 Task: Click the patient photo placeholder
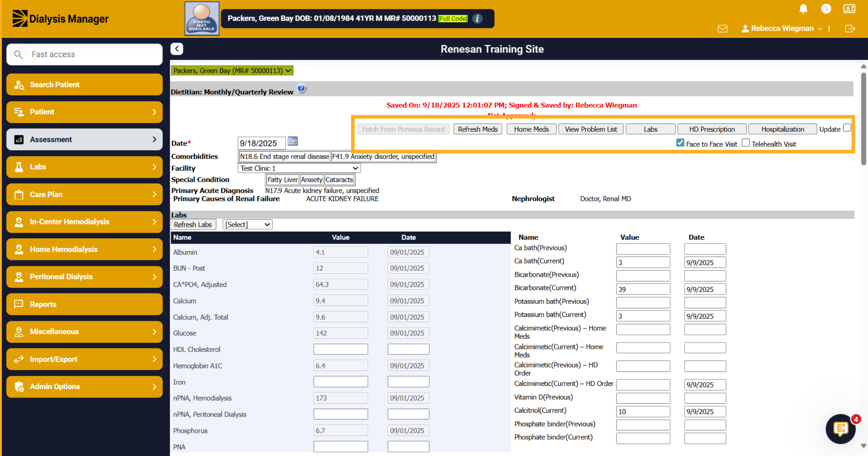(202, 18)
